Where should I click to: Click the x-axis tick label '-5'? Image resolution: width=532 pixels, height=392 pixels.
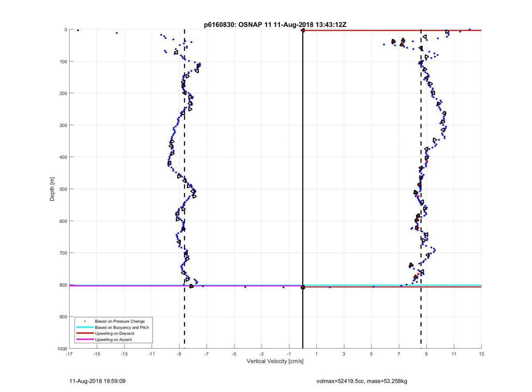click(234, 354)
